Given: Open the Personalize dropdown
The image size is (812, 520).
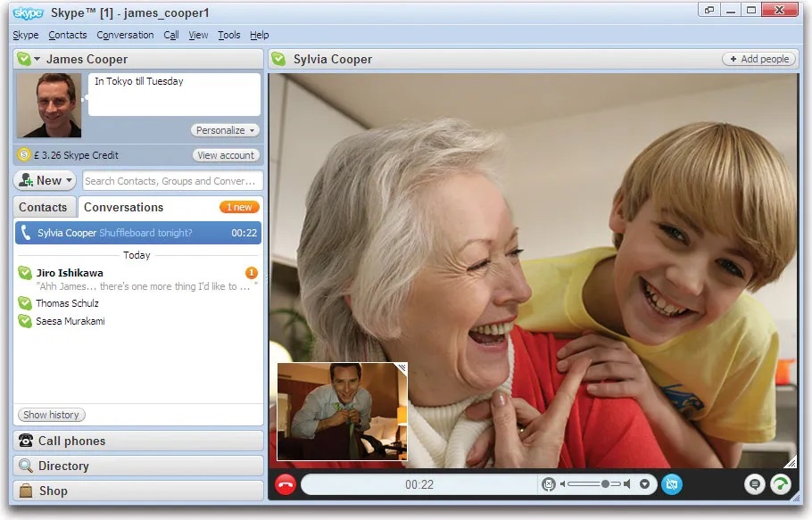Looking at the screenshot, I should pos(225,129).
